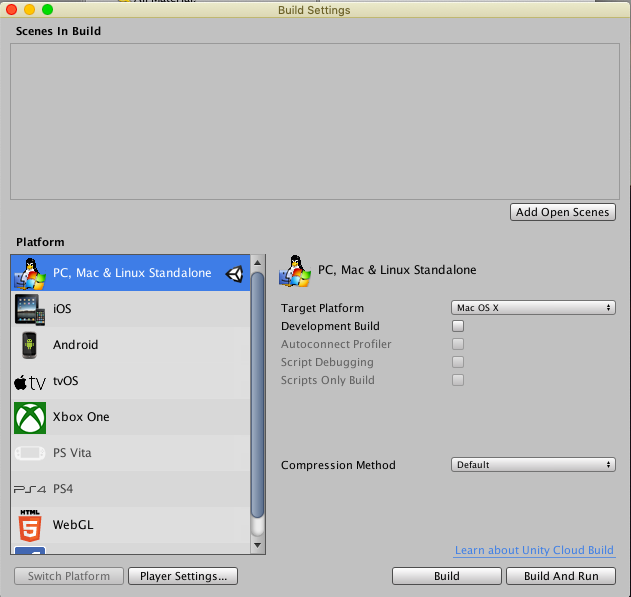Toggle the Autoconnect Profiler checkbox

(x=458, y=344)
